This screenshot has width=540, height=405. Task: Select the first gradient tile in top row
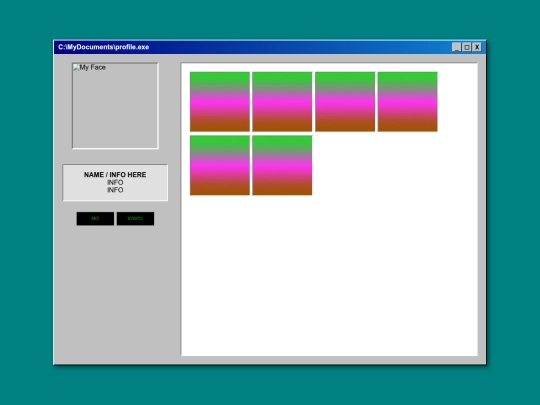(x=220, y=102)
